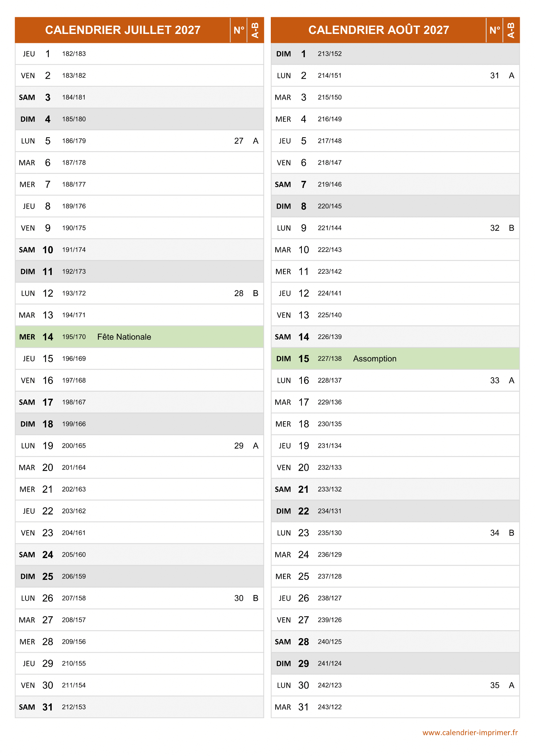The image size is (535, 756).
Task: Click the www.calendrier-imprimer.fr link
Action: [470, 732]
